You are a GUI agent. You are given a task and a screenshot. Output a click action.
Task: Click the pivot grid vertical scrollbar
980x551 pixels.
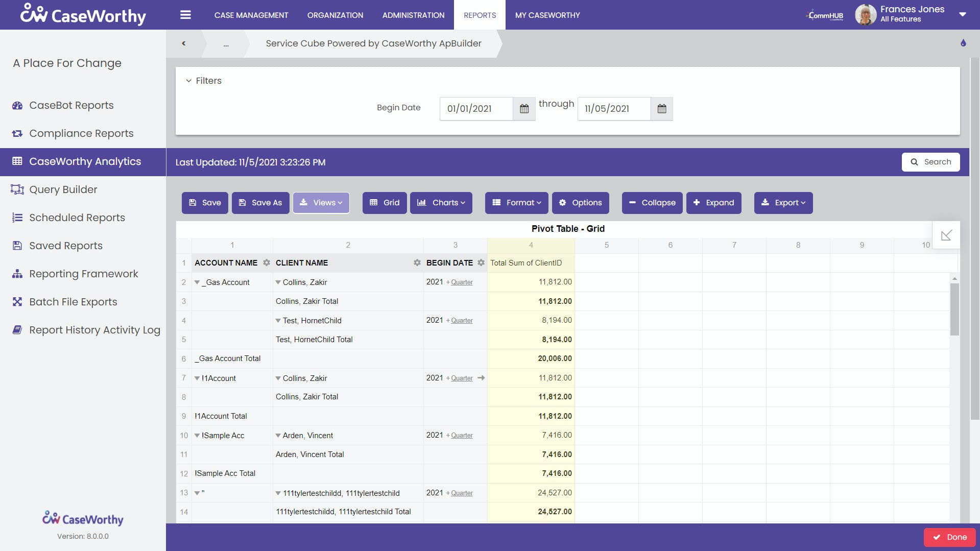[954, 309]
